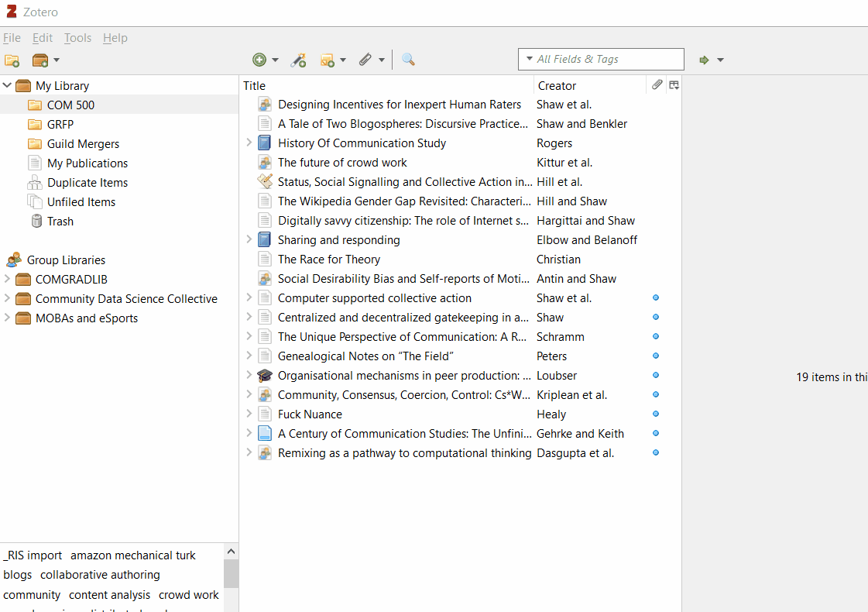Expand History Of Communication Study item

[249, 143]
